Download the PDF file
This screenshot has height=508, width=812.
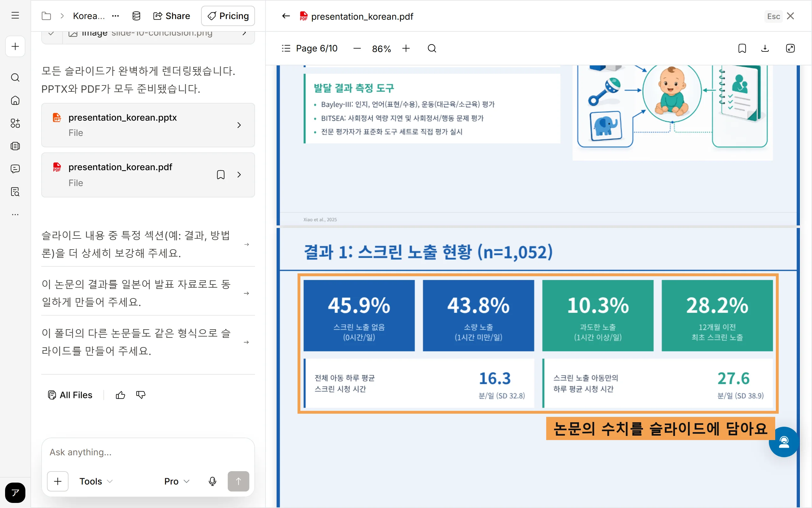[765, 48]
